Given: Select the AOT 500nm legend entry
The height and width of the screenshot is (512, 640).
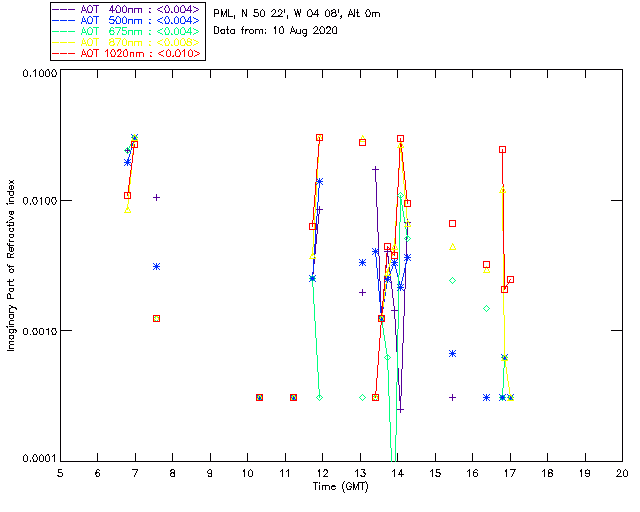Looking at the screenshot, I should pyautogui.click(x=127, y=20).
